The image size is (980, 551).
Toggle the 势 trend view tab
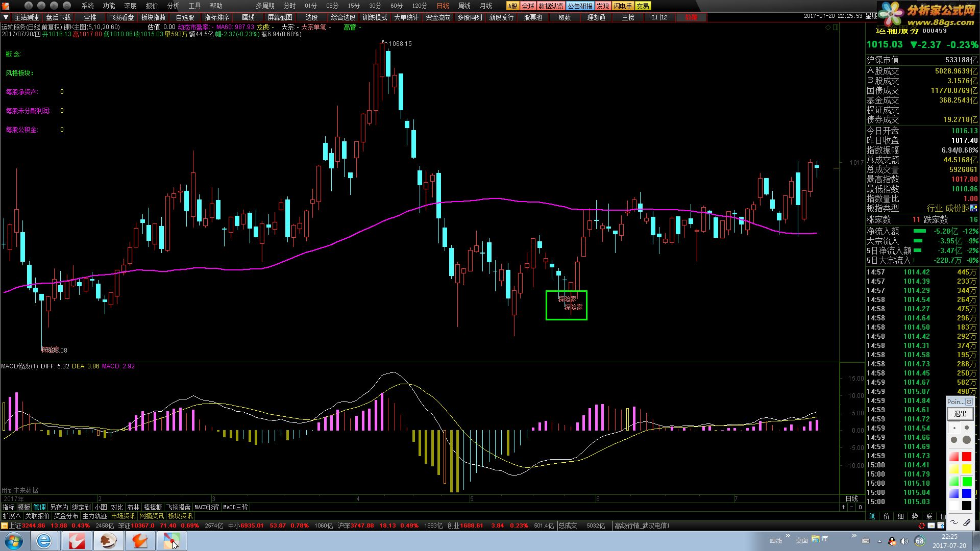coord(915,516)
